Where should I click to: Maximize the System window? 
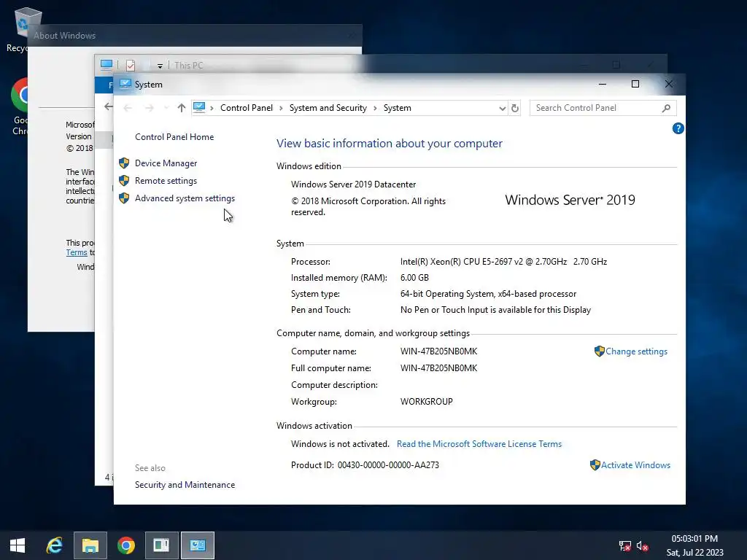pyautogui.click(x=635, y=85)
